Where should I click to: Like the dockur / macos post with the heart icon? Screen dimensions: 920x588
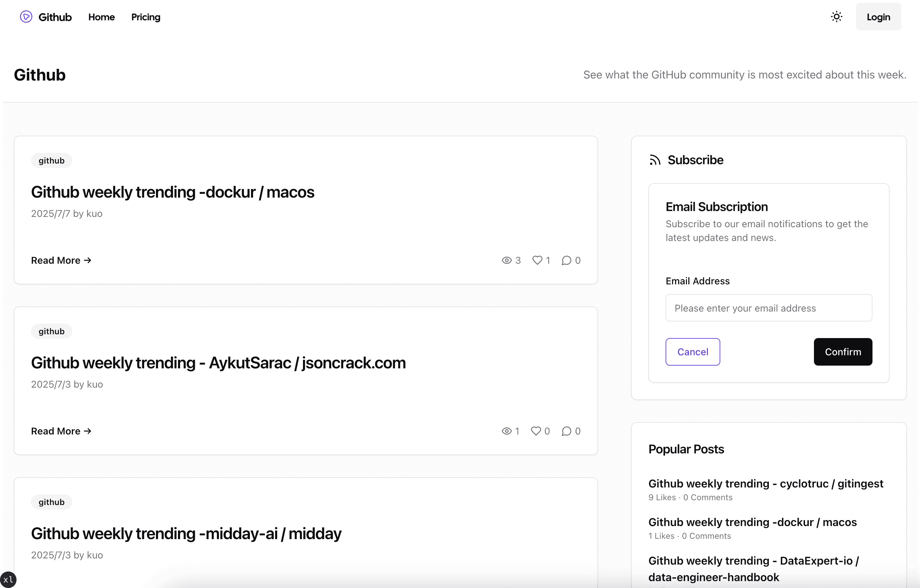537,260
